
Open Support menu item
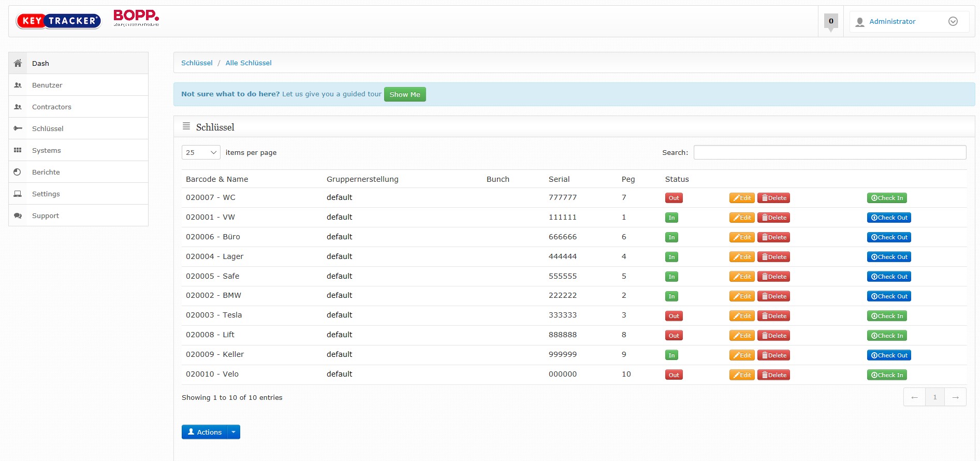[x=79, y=215]
